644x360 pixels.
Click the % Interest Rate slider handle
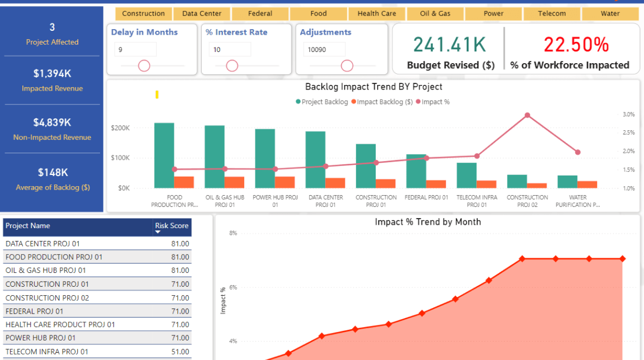pos(232,66)
